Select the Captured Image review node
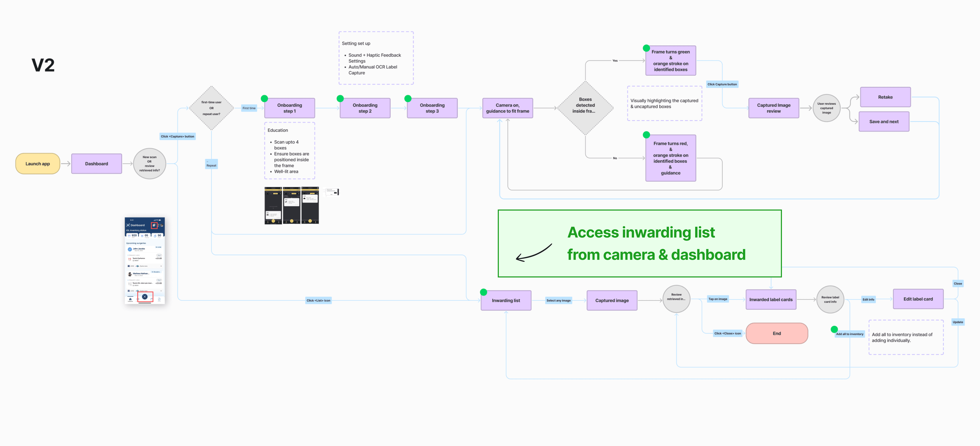This screenshot has width=980, height=446. click(x=773, y=108)
